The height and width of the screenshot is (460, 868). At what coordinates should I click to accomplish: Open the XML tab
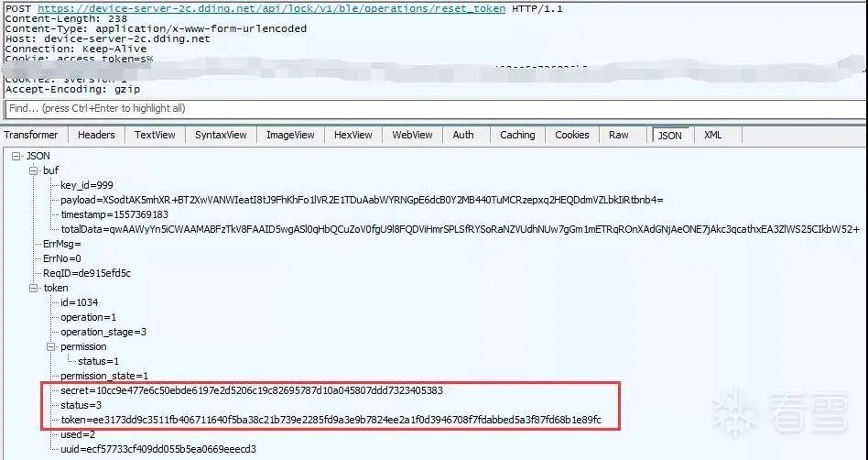(713, 135)
